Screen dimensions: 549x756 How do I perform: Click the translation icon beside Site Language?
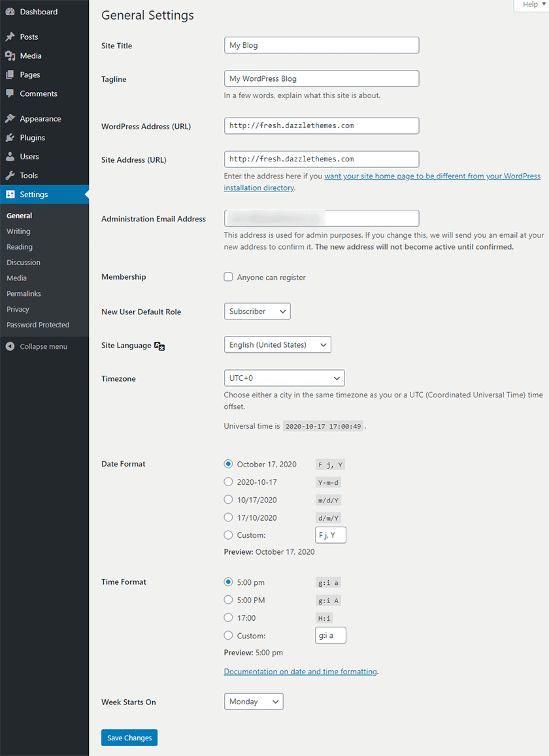[159, 346]
